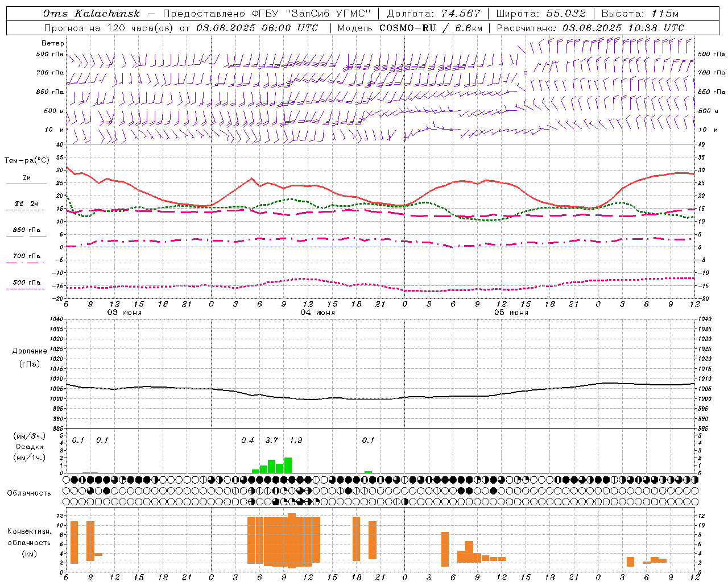
Task: Click the red 2м temperature legend line
Action: tap(26, 184)
